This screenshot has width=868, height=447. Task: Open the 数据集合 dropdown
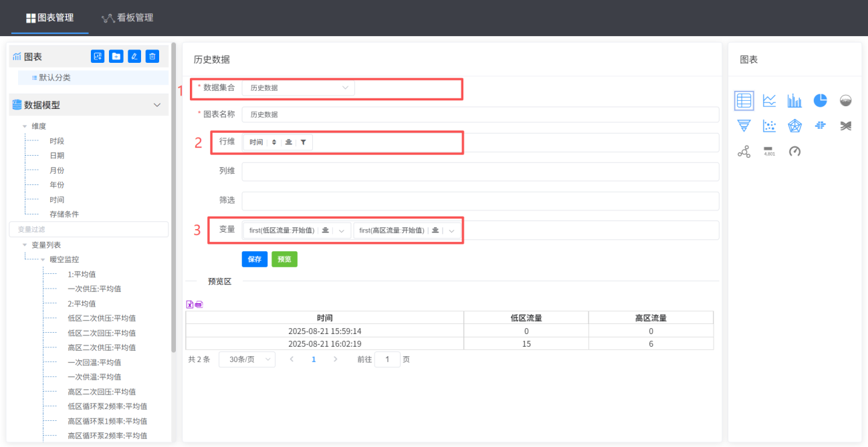pos(298,88)
